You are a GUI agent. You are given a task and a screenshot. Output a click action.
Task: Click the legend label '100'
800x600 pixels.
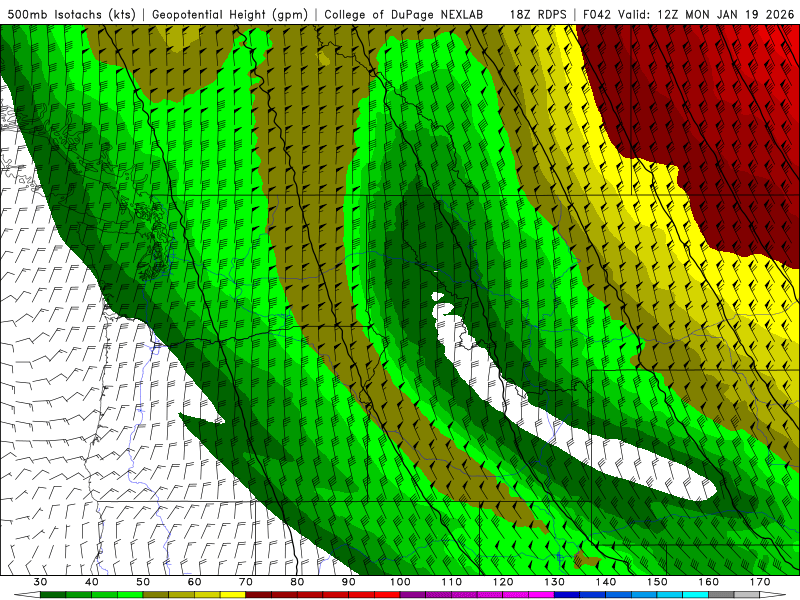point(400,582)
